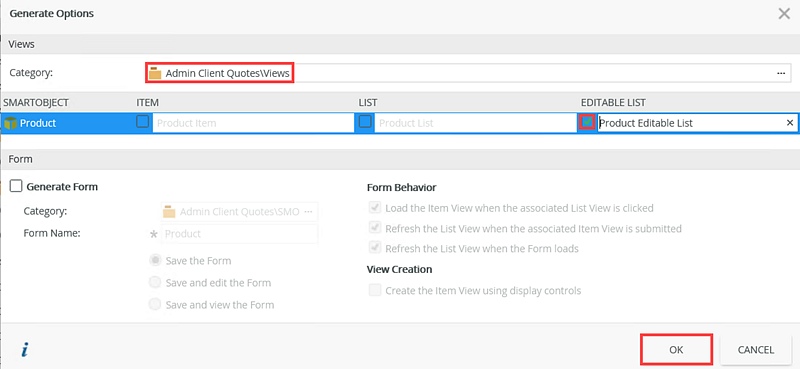Enable the Product Item view checkbox
800x369 pixels.
pyautogui.click(x=143, y=122)
